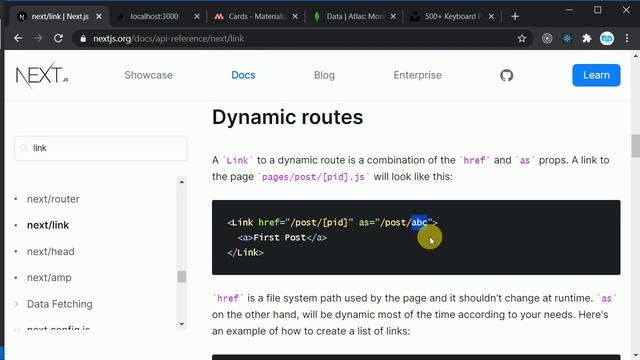Close the localhost:3000 tab
Viewport: 640px width, 360px height.
click(197, 16)
